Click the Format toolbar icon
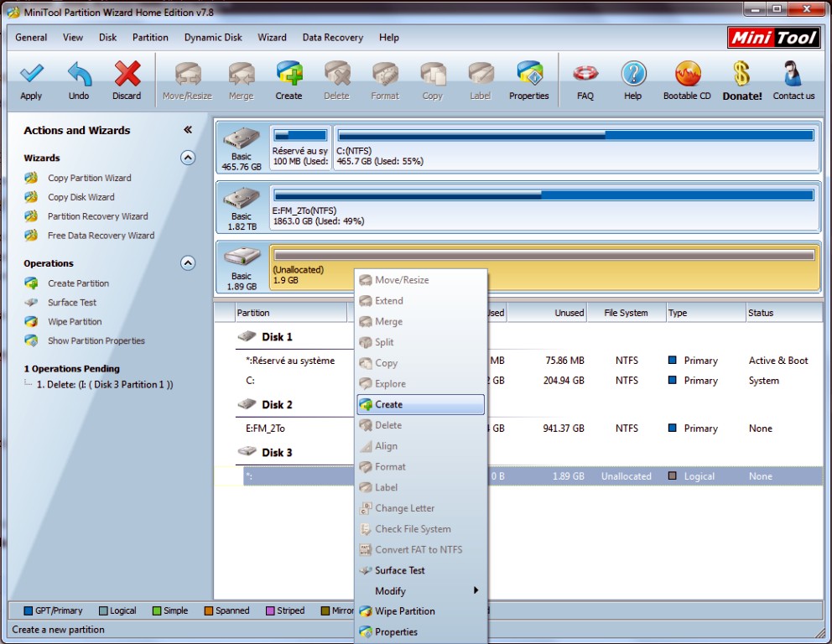Image resolution: width=832 pixels, height=644 pixels. [385, 74]
